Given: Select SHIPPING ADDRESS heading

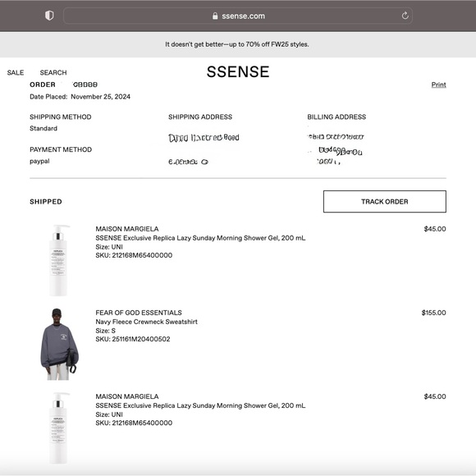Looking at the screenshot, I should pyautogui.click(x=200, y=117).
